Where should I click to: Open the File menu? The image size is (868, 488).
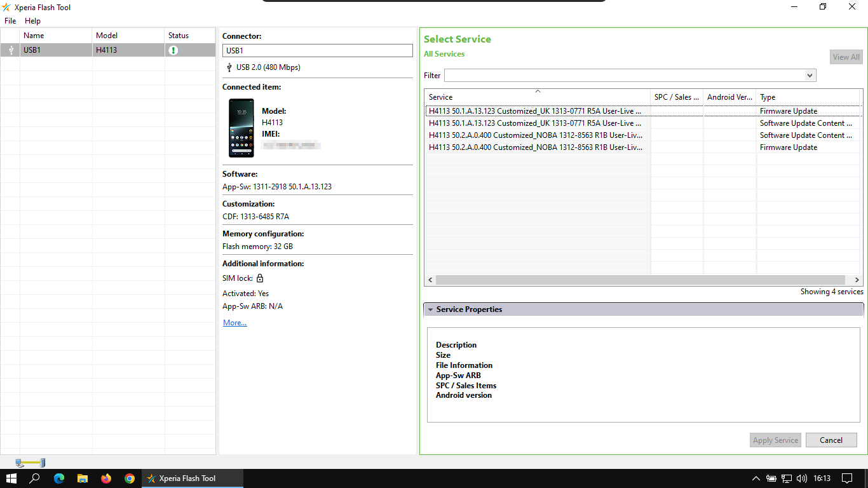pyautogui.click(x=10, y=21)
